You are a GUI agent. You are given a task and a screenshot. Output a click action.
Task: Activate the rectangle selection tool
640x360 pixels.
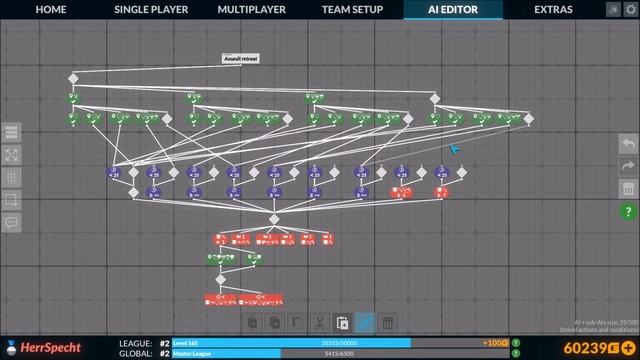click(11, 200)
